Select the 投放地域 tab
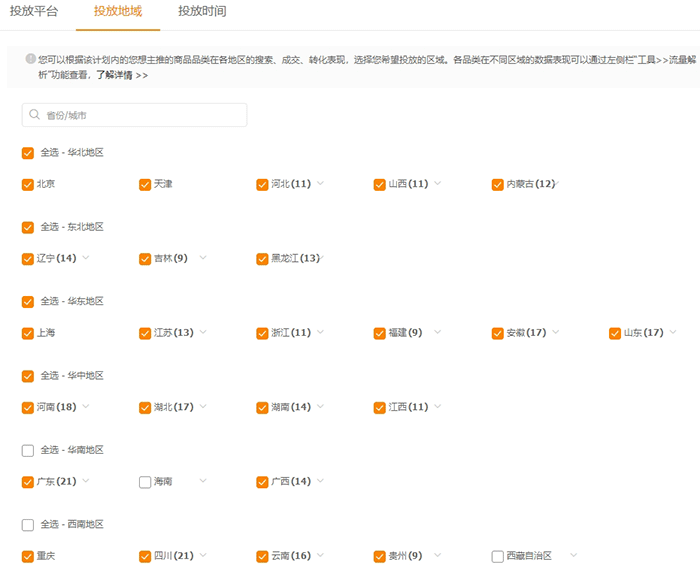 pyautogui.click(x=118, y=12)
